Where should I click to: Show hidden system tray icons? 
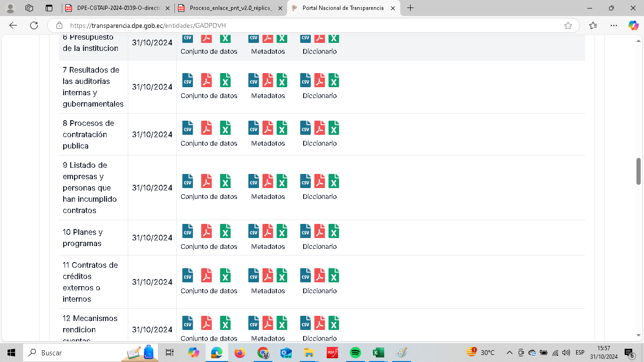[509, 353]
